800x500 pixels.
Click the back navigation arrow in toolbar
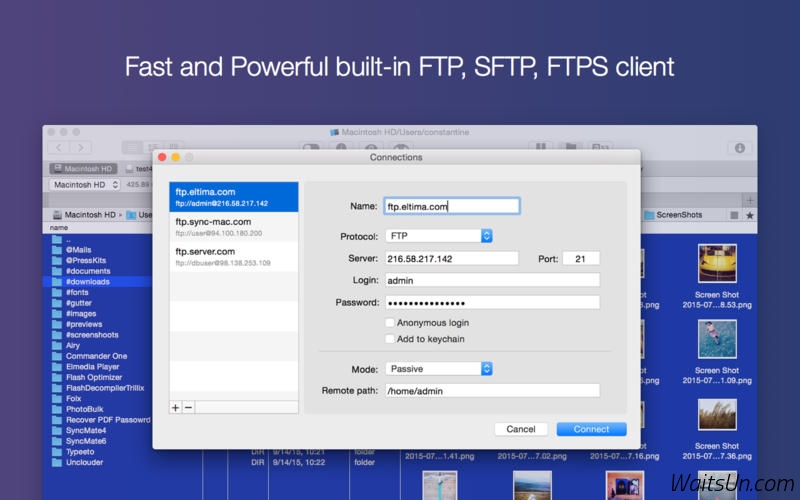[x=58, y=148]
